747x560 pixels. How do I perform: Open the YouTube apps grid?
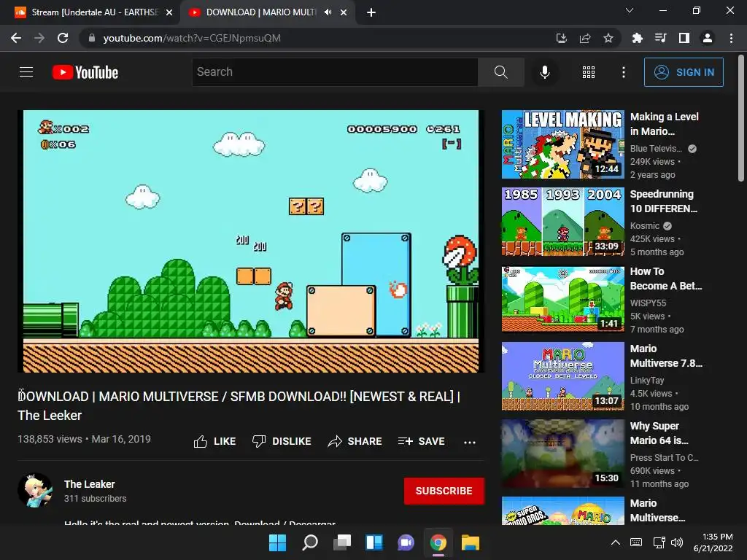[x=589, y=72]
